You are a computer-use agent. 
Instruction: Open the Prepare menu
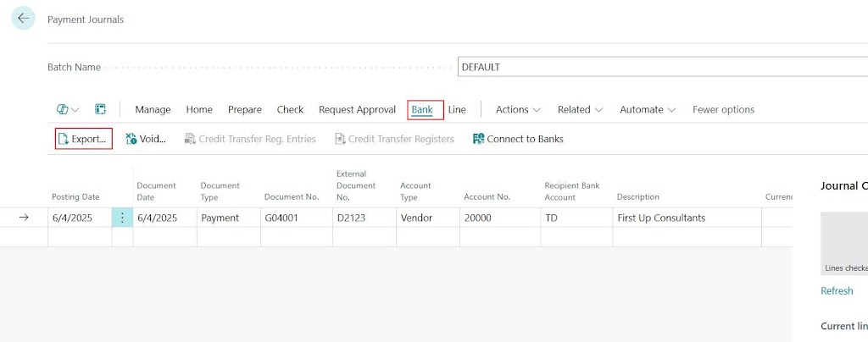245,109
